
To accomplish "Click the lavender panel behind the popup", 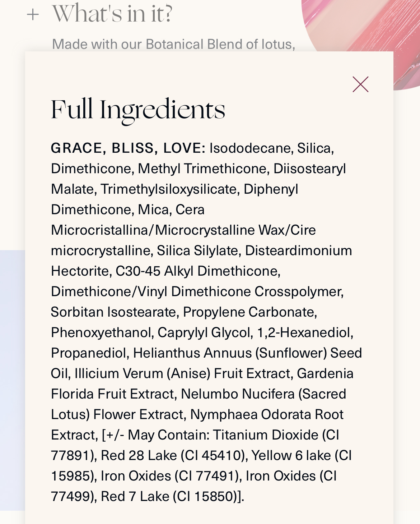I will click(13, 380).
